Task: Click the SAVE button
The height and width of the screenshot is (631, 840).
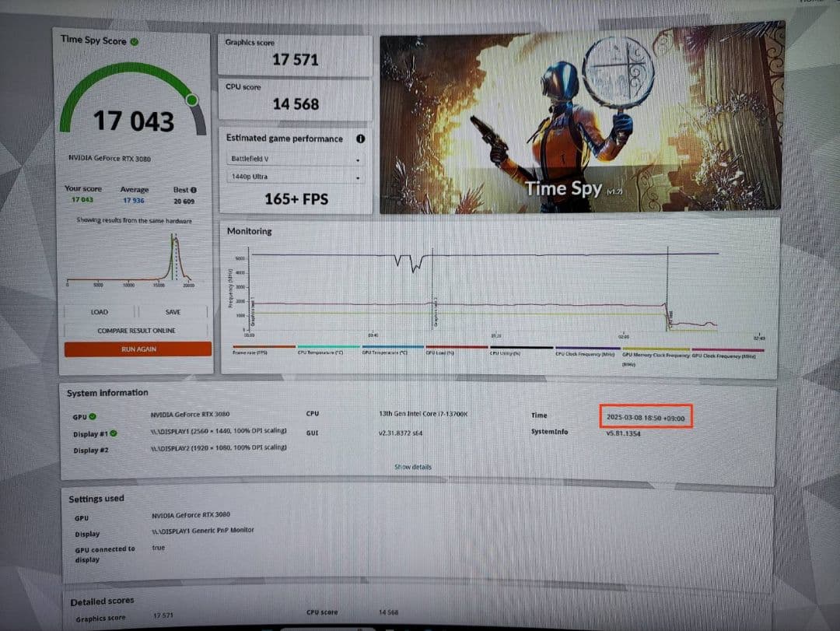Action: pos(173,311)
